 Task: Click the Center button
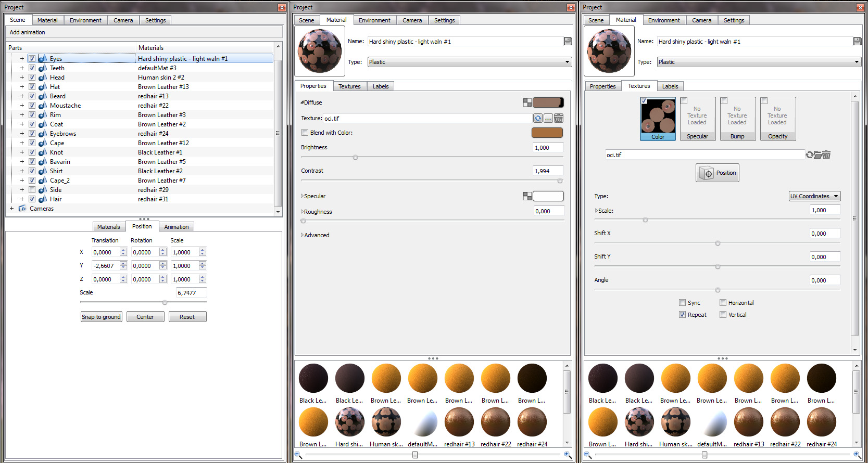[145, 317]
